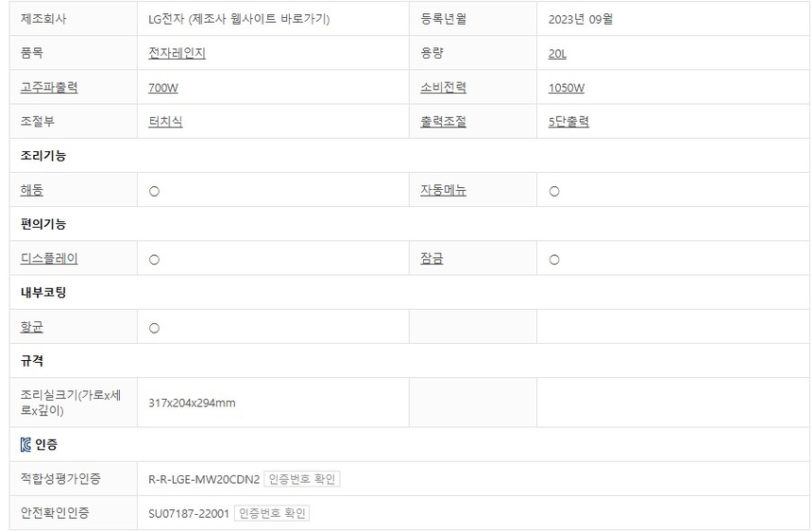The image size is (812, 532).
Task: Click the 700W output value link
Action: coord(163,88)
